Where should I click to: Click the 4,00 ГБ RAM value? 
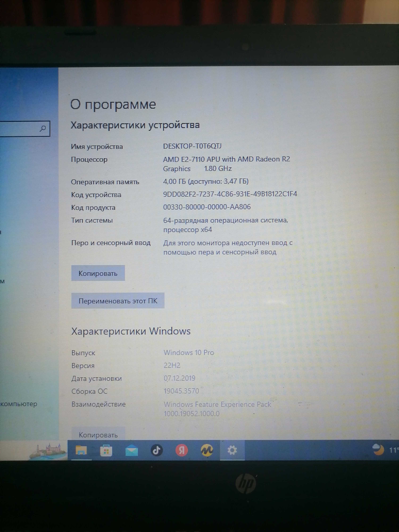click(206, 181)
